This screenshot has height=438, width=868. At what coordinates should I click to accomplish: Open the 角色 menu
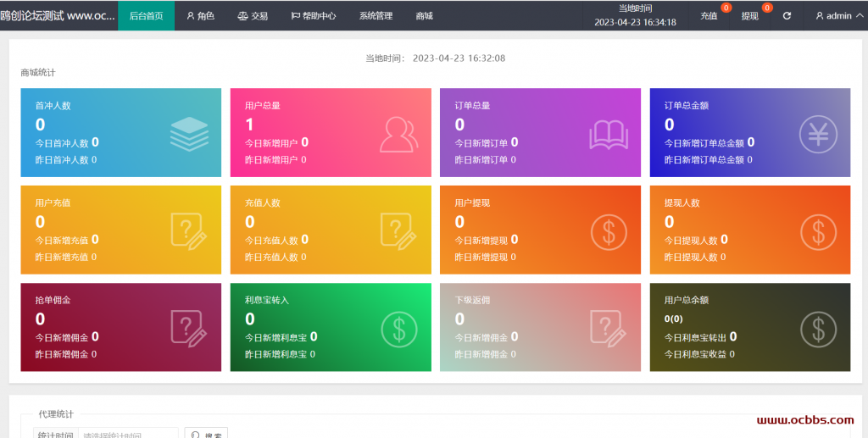(200, 15)
